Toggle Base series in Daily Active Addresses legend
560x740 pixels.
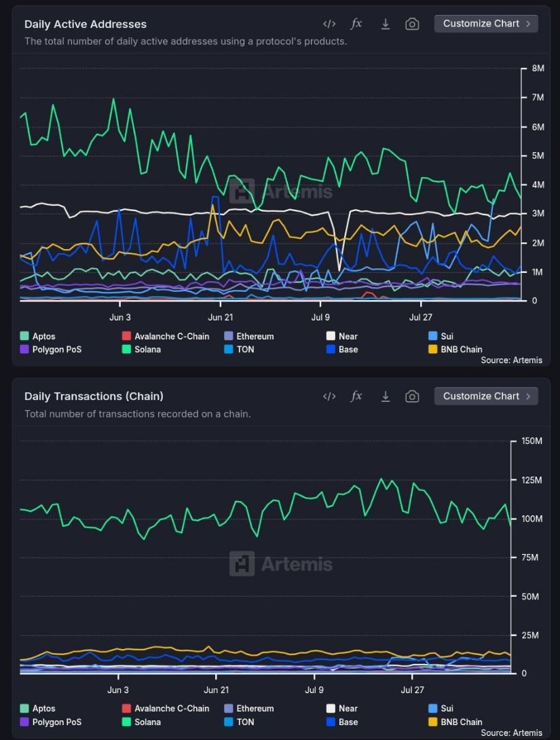coord(342,349)
